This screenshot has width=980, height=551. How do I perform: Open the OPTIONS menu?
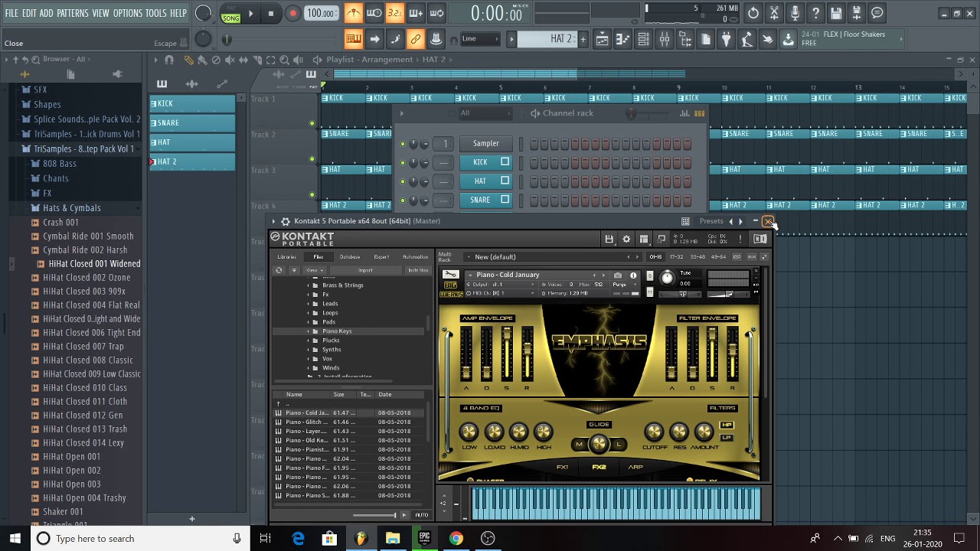pos(128,13)
